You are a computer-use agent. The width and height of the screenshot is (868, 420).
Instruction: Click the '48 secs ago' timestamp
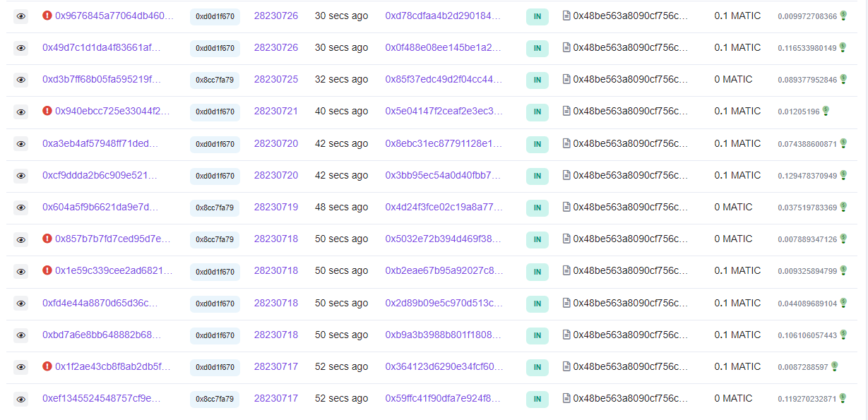341,207
